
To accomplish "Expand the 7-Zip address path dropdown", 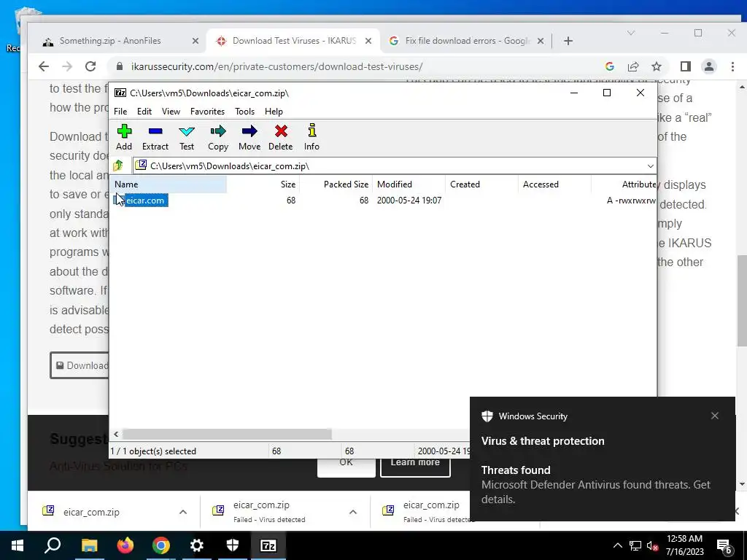I will [650, 166].
